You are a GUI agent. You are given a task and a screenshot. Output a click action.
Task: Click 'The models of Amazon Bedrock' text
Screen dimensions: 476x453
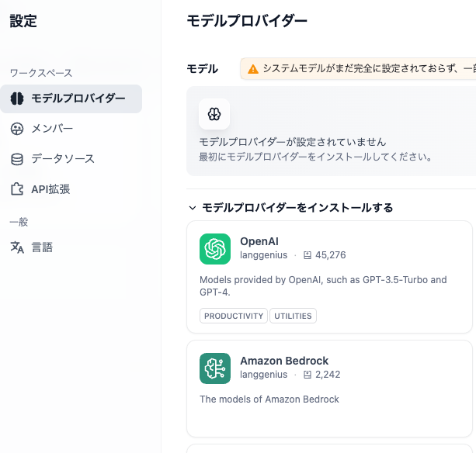pos(269,399)
